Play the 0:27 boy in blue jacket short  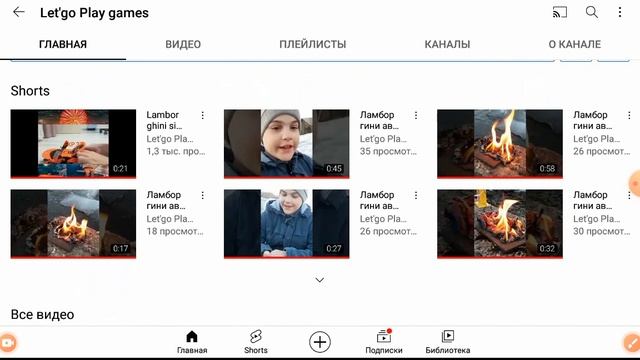[287, 224]
